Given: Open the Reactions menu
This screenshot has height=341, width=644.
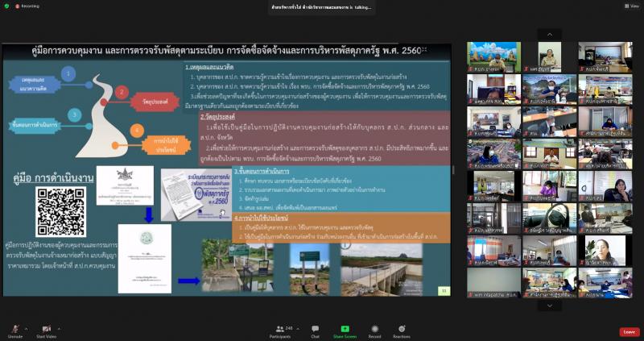Looking at the screenshot, I should coord(402,331).
